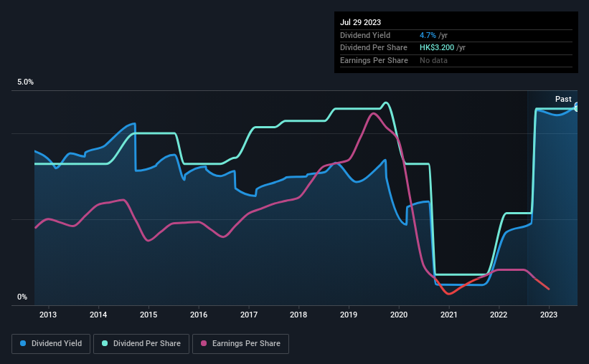Screen dimensions: 589x364
Task: Click the 2016 x-axis label
Action: point(199,315)
